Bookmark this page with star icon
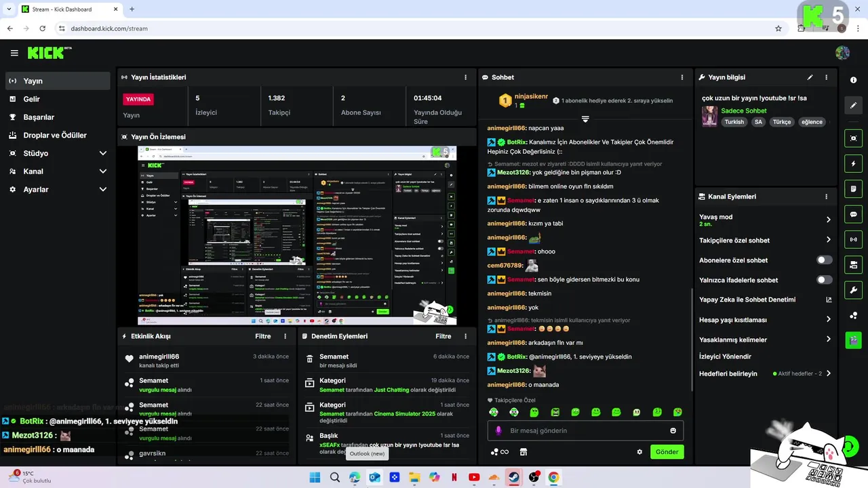The width and height of the screenshot is (868, 488). click(x=778, y=28)
